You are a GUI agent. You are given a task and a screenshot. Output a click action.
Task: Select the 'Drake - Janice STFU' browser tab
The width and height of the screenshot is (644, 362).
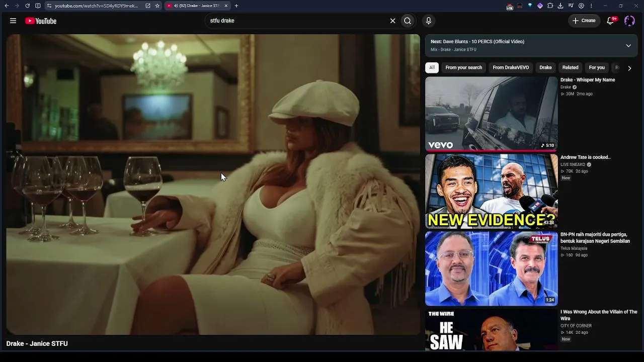tap(197, 6)
